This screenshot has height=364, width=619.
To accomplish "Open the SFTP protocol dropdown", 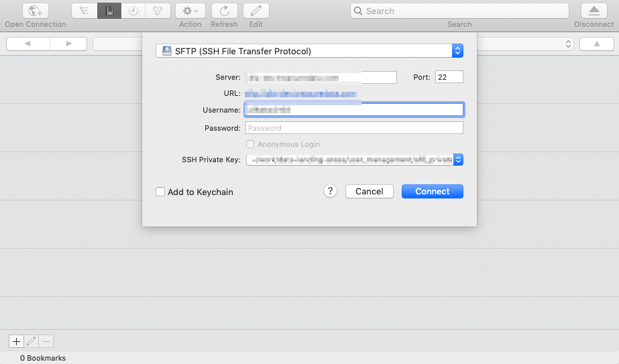I will 309,51.
